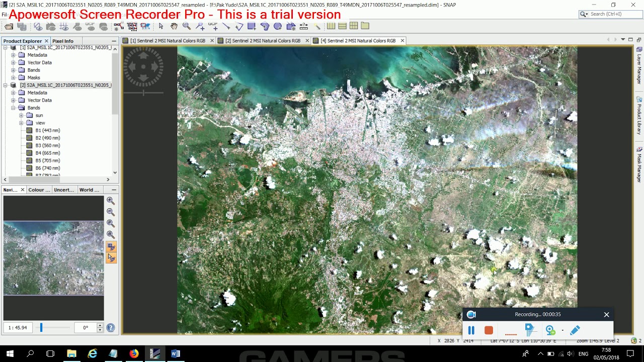Switch to the Colour Manipulation tab

coord(39,190)
